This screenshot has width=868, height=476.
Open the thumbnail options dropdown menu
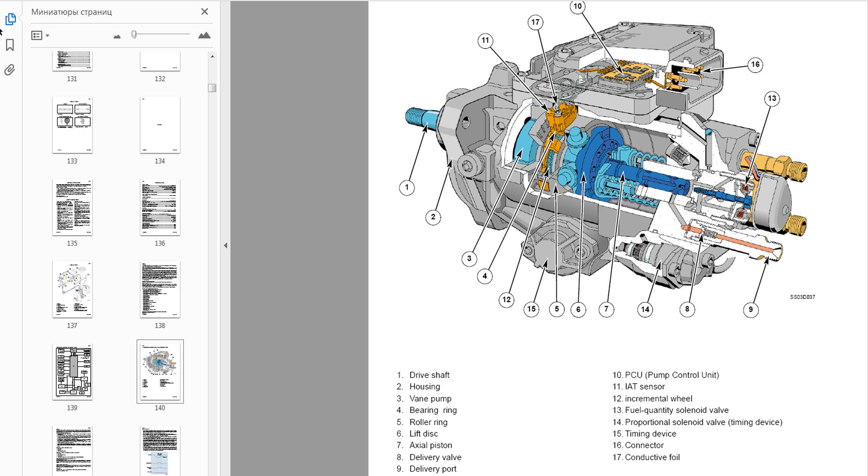[40, 35]
